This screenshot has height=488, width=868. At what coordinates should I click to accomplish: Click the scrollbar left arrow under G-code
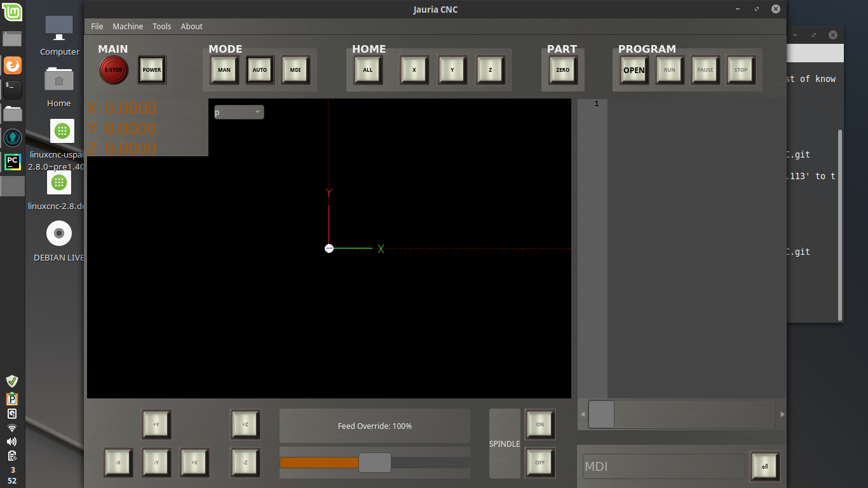click(581, 414)
